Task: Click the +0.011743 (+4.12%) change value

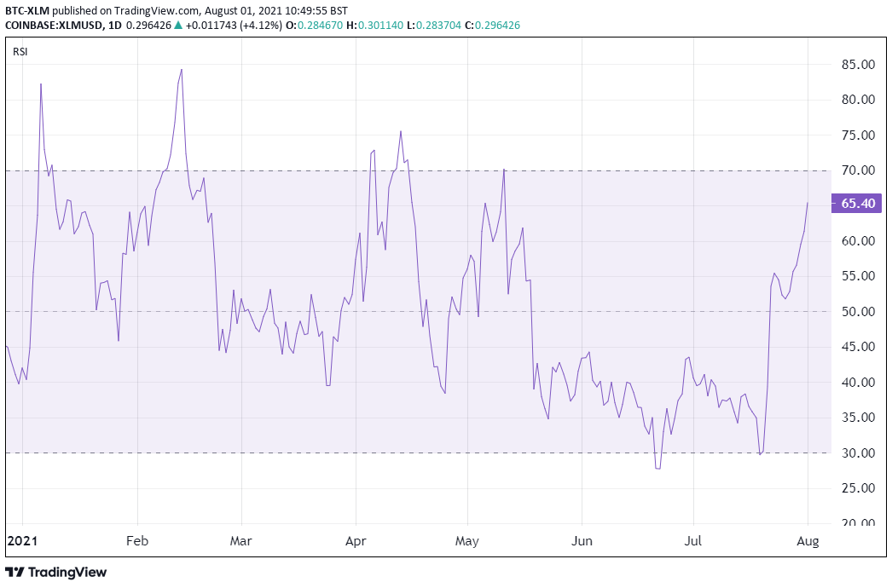Action: pos(234,26)
